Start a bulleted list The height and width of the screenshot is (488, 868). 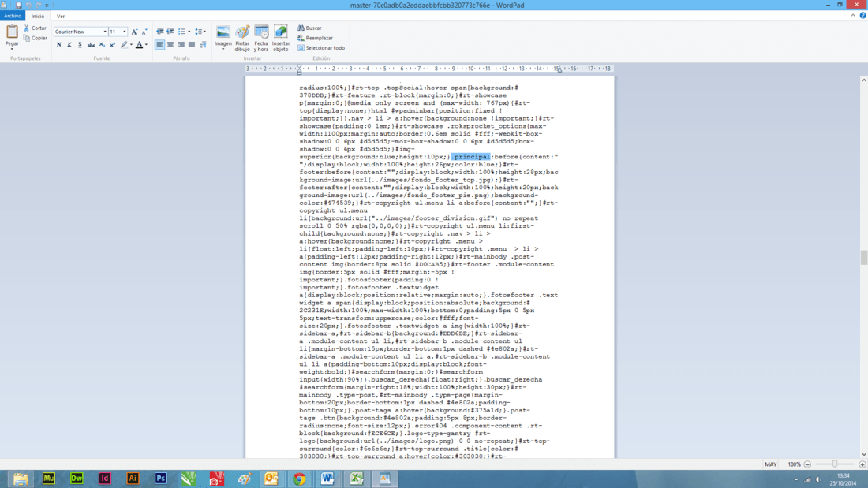181,32
